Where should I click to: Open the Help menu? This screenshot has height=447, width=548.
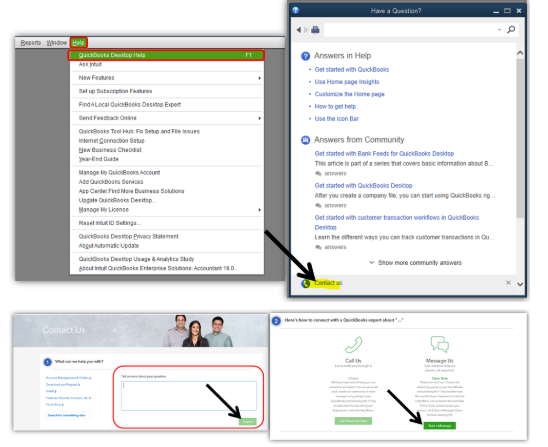pos(78,43)
